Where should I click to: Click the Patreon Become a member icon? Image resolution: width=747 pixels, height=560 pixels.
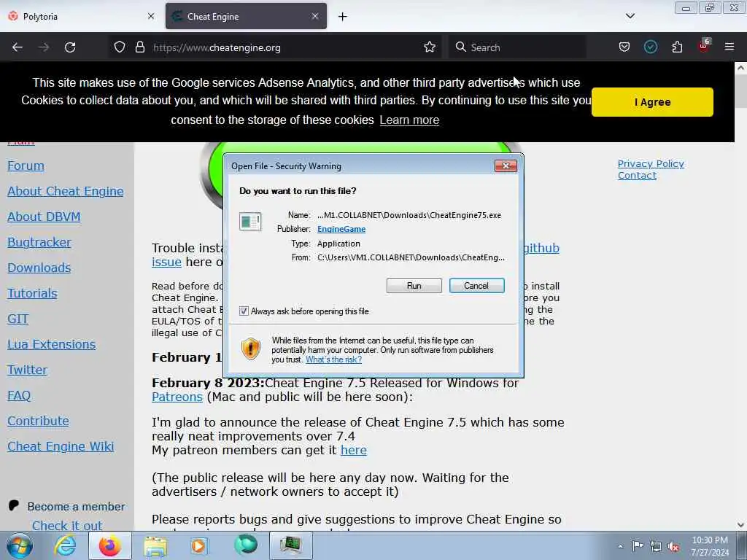(x=14, y=506)
